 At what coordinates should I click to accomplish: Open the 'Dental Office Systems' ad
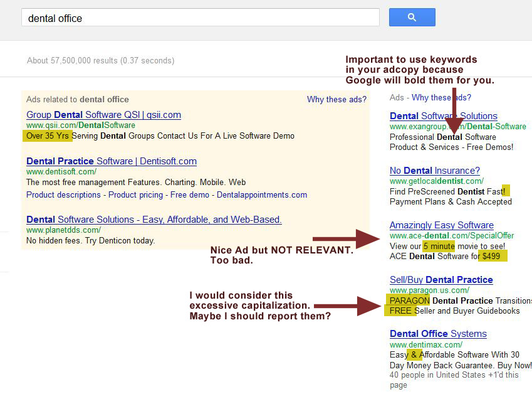[438, 334]
